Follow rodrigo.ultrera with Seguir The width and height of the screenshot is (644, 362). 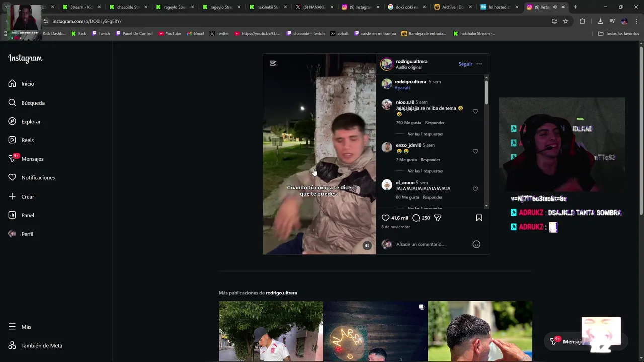[465, 64]
